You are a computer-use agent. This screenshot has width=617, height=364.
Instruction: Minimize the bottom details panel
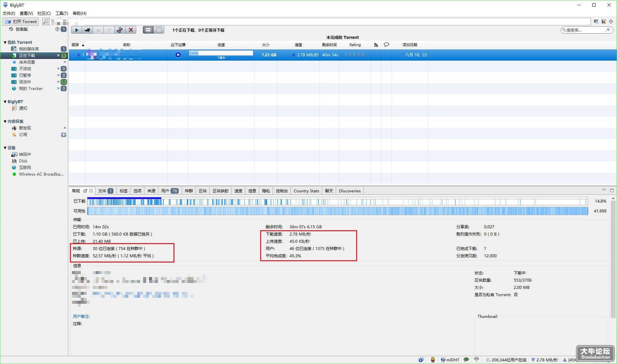tap(604, 190)
